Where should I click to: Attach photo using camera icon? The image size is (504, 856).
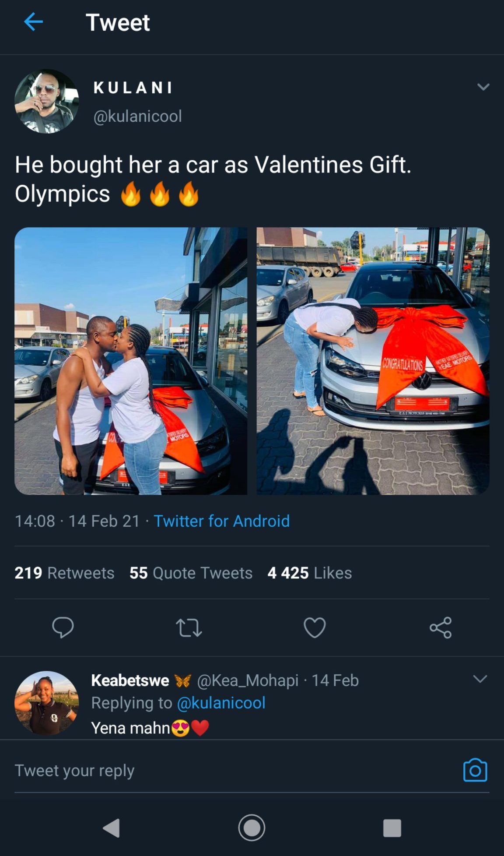click(x=475, y=770)
